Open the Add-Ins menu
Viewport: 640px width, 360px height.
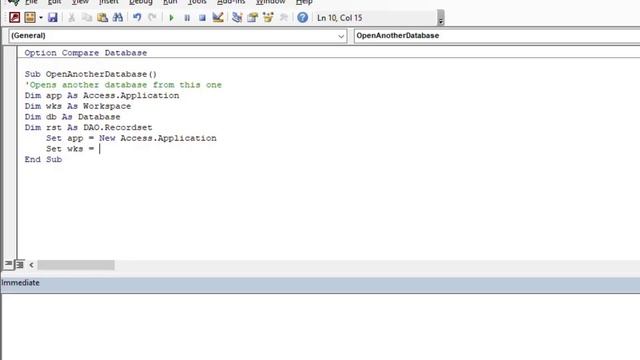(231, 2)
